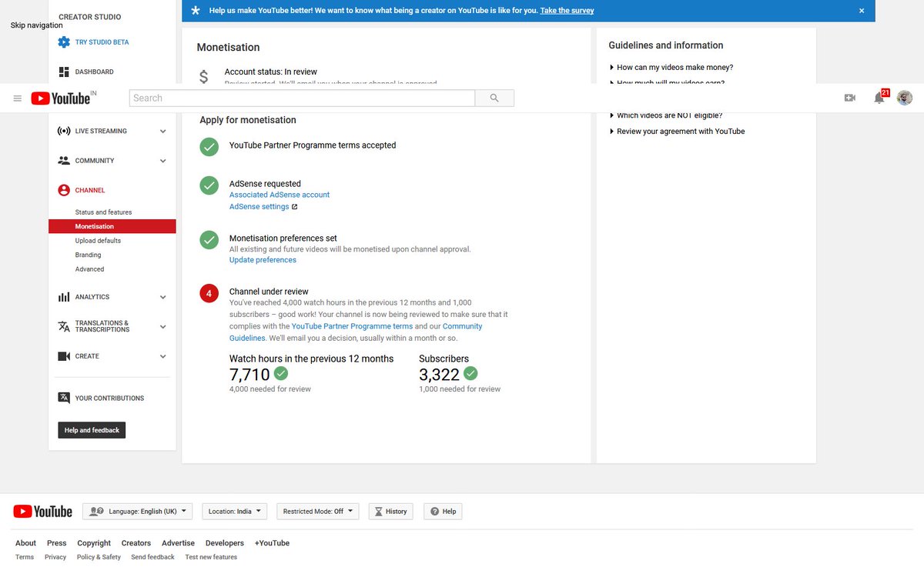Click the Translations & Transcriptions icon
This screenshot has height=567, width=924.
[64, 326]
